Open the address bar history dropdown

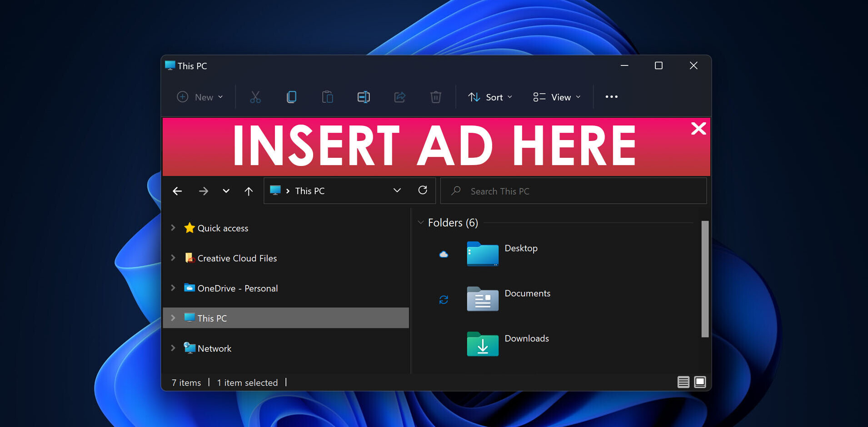click(397, 191)
